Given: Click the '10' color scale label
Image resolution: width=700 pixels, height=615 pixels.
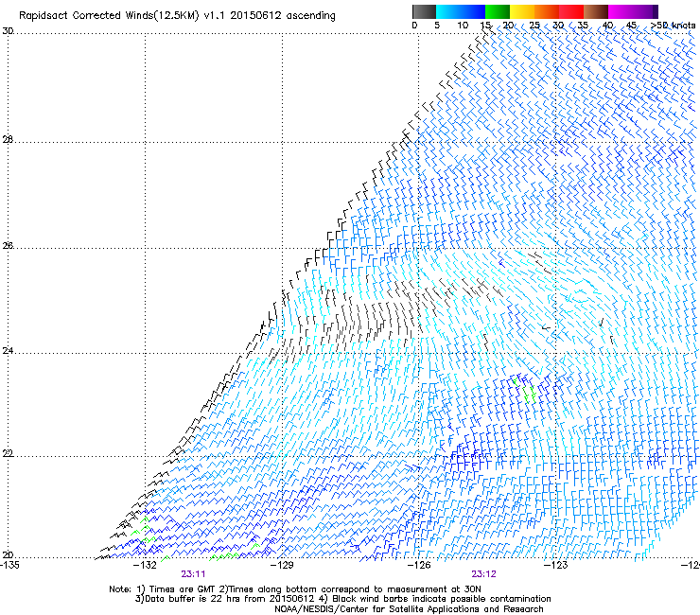Looking at the screenshot, I should click(x=463, y=25).
